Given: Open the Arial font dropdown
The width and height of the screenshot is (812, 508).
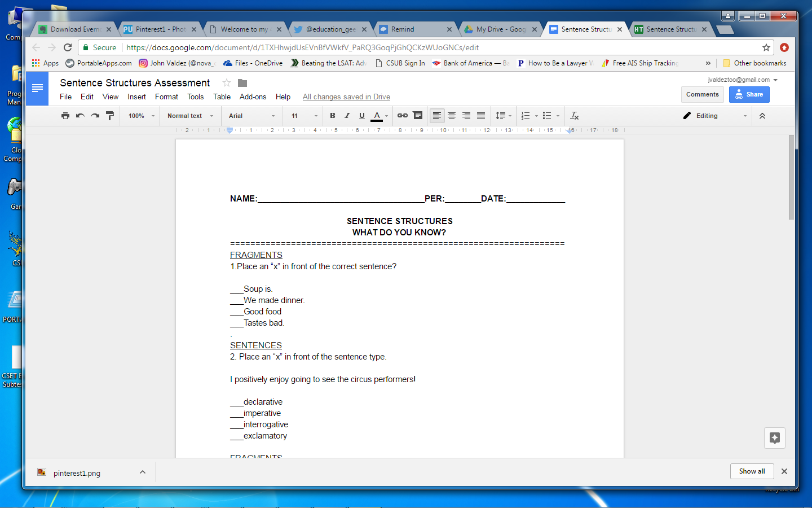Looking at the screenshot, I should pos(251,116).
